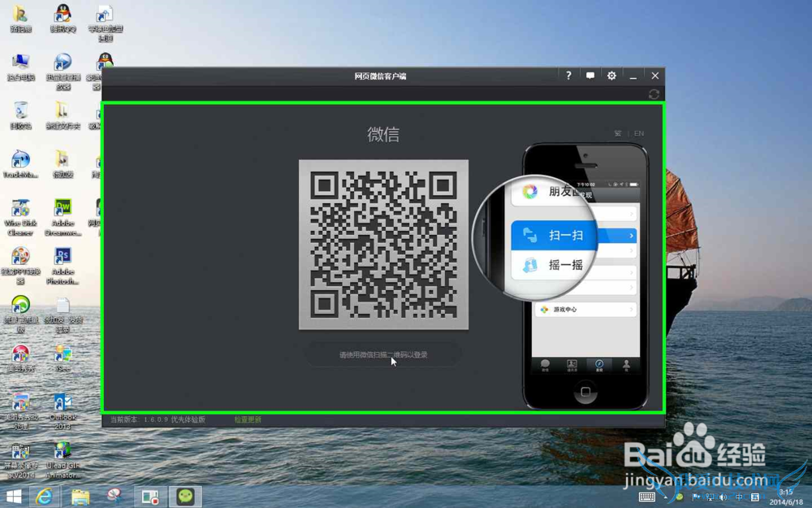Select the blank text document desktop icon

[x=63, y=315]
